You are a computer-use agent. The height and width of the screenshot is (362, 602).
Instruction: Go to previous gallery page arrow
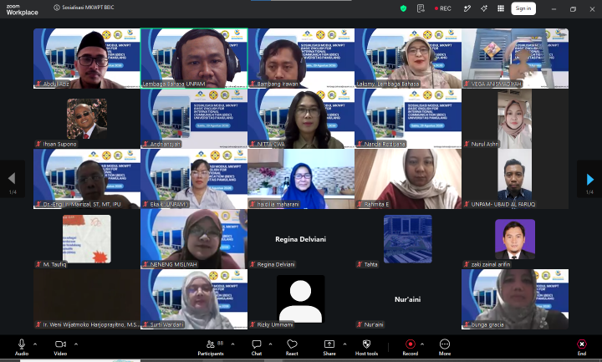point(12,179)
